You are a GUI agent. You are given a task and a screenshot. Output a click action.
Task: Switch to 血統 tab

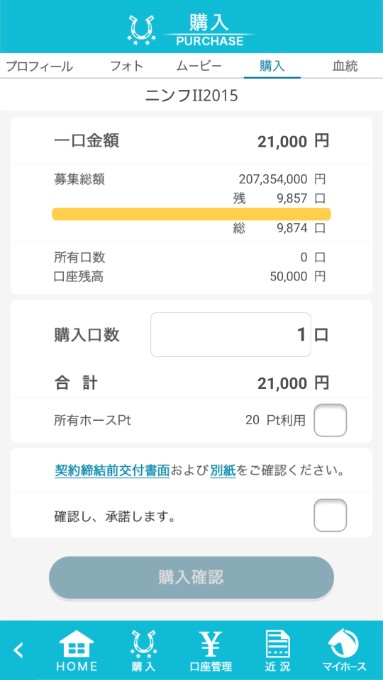(x=345, y=66)
